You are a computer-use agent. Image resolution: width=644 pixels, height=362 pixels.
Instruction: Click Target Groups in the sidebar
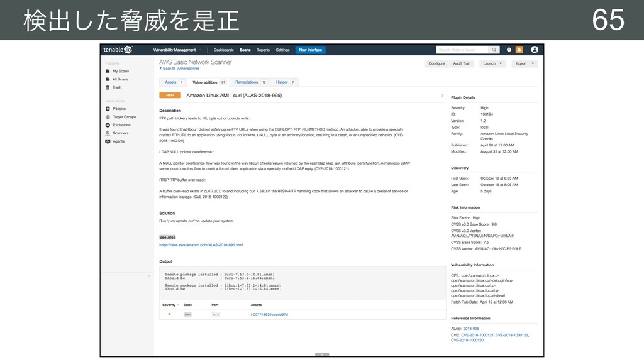(125, 117)
